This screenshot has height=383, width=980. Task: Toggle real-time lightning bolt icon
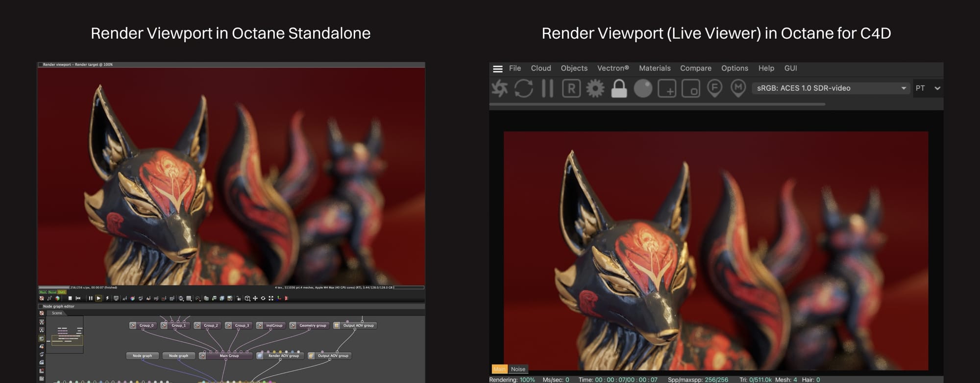[107, 298]
